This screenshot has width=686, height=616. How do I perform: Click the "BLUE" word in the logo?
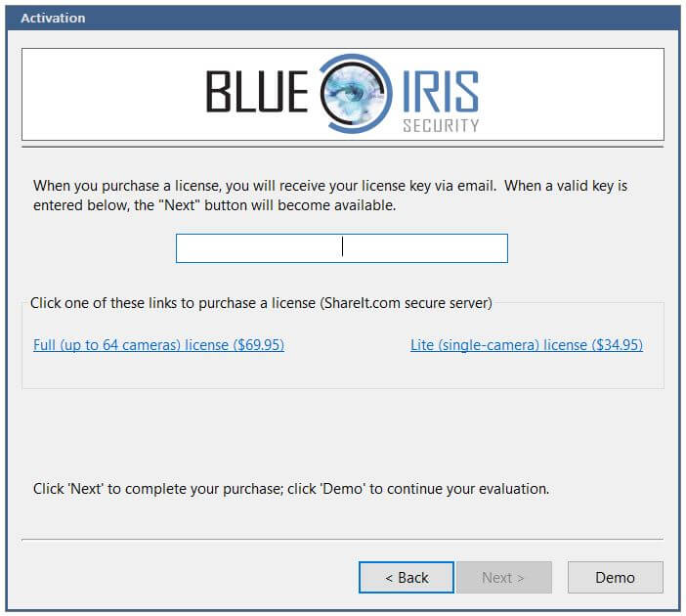(257, 92)
